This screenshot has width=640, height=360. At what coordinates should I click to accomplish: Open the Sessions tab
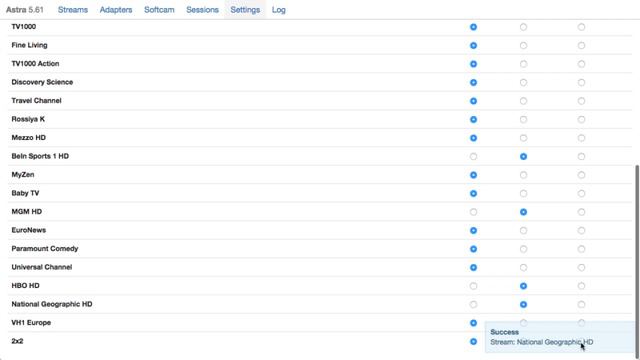pyautogui.click(x=202, y=10)
